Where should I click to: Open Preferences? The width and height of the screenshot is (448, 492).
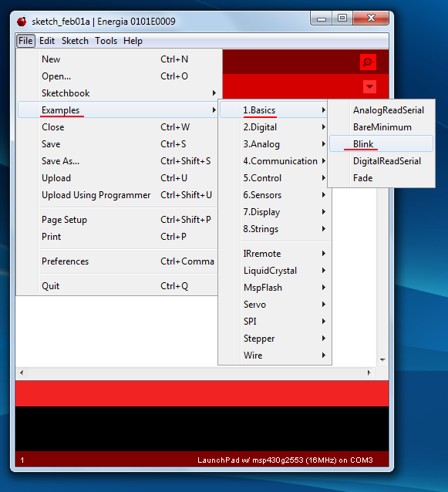tap(118, 261)
